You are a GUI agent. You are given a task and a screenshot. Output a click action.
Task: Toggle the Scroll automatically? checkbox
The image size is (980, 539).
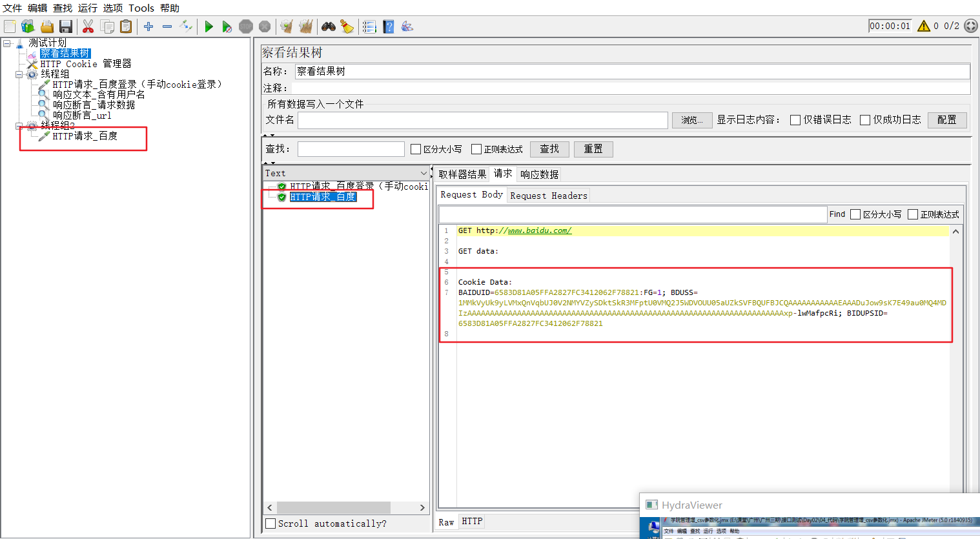[271, 524]
